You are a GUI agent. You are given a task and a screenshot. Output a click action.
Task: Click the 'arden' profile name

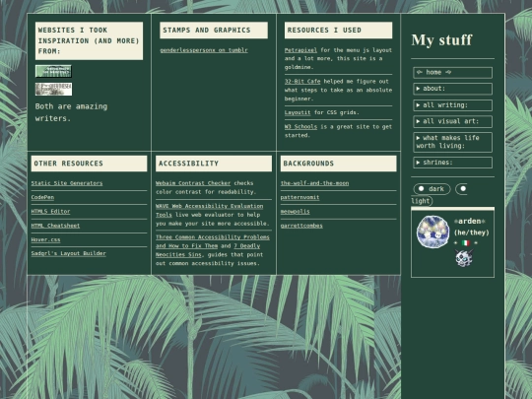470,222
